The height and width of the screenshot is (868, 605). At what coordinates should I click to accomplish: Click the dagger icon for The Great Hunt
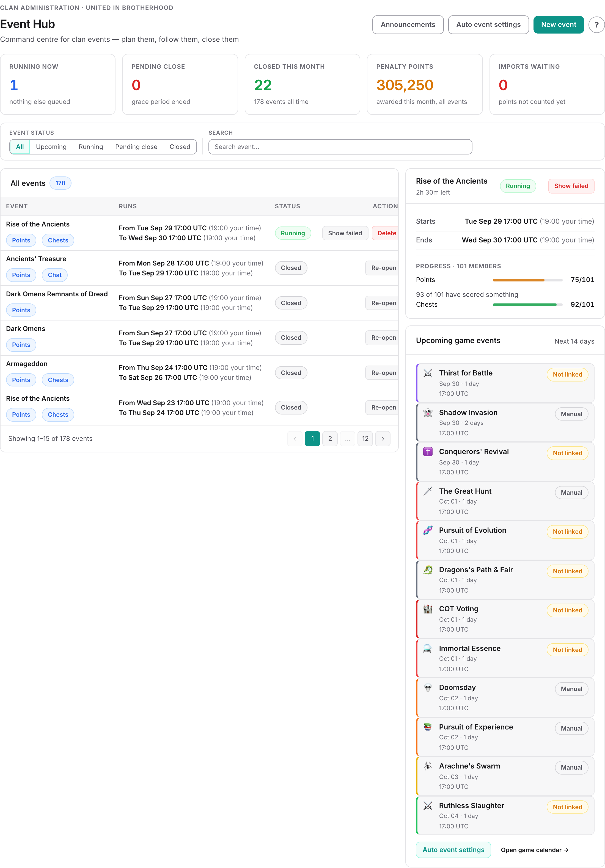coord(428,491)
